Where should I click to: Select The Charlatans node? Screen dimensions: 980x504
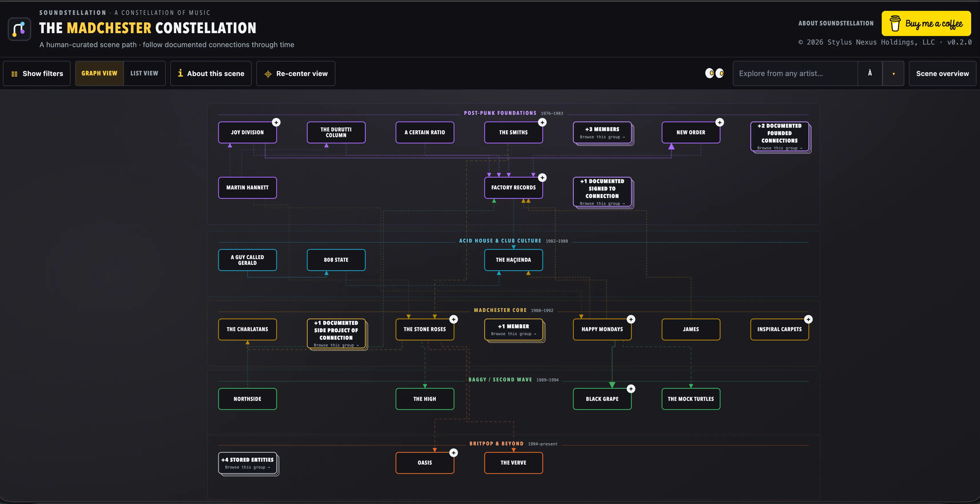click(x=247, y=329)
